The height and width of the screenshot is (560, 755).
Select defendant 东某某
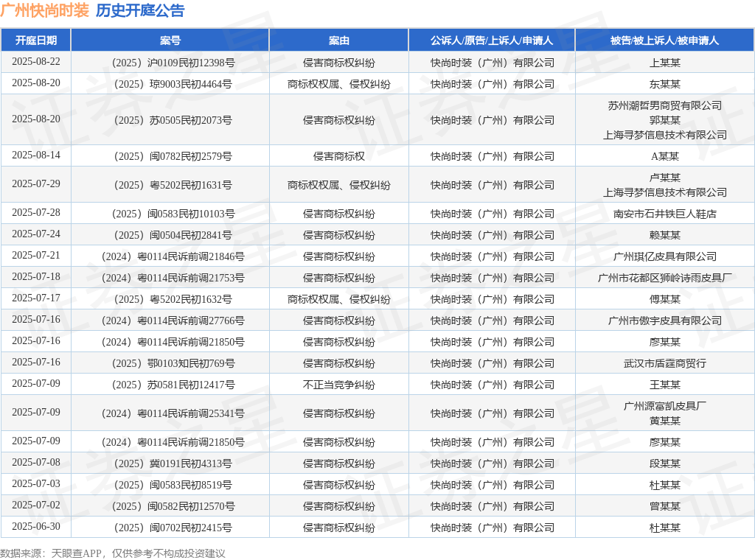click(x=664, y=84)
